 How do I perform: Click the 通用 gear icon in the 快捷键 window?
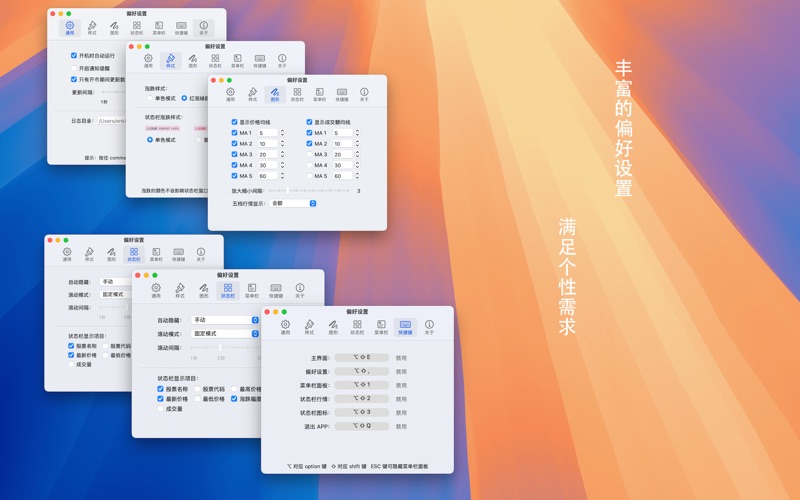[285, 325]
